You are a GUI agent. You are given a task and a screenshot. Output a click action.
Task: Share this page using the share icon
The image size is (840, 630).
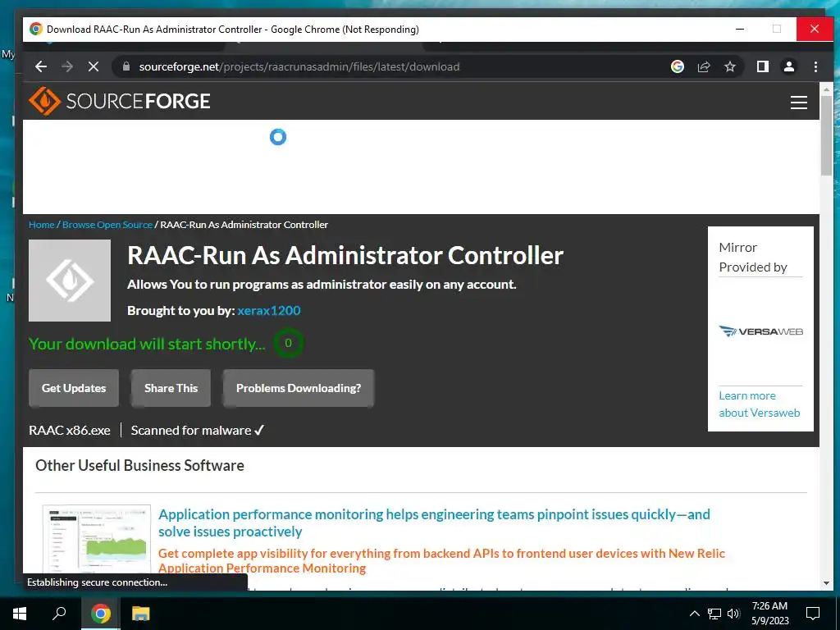tap(703, 66)
